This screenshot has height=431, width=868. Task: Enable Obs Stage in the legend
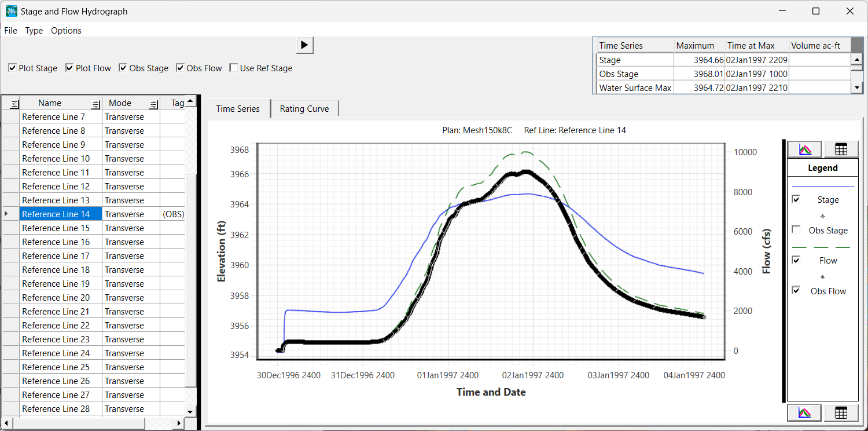[796, 229]
